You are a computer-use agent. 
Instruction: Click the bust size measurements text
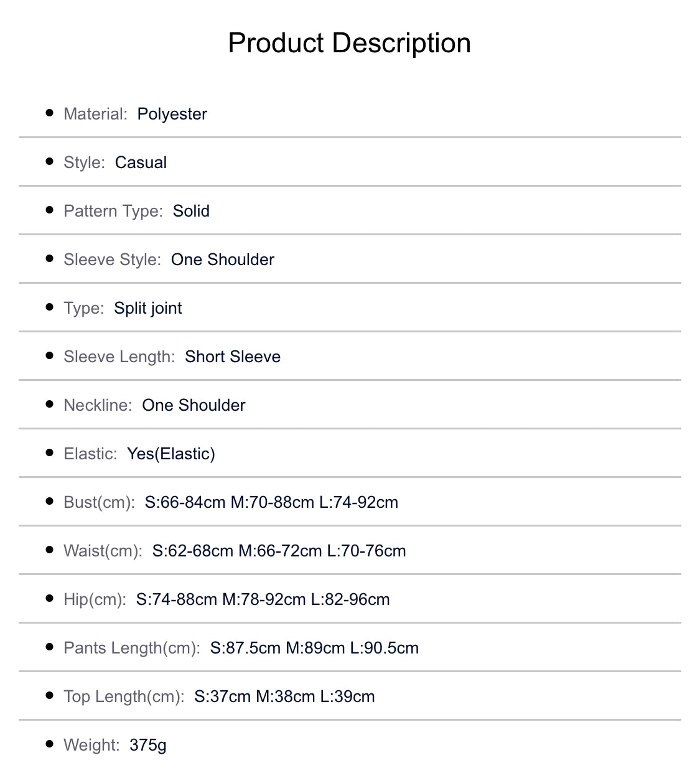[x=271, y=502]
